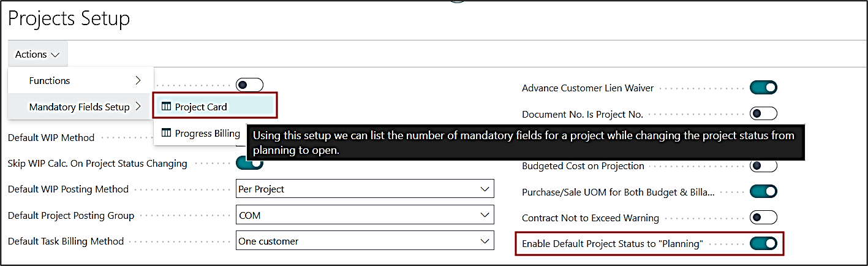Click the Progress Billing table icon
The image size is (868, 266).
tap(166, 133)
